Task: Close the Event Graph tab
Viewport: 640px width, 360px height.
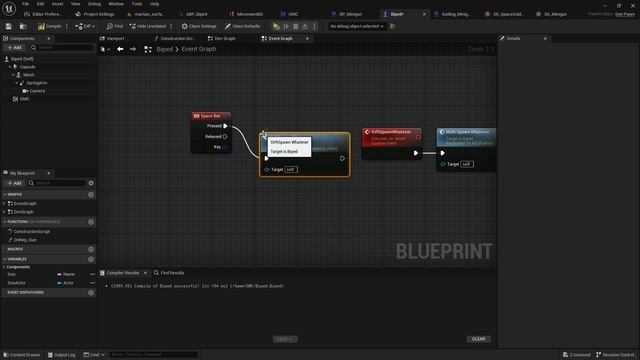Action: coord(307,38)
